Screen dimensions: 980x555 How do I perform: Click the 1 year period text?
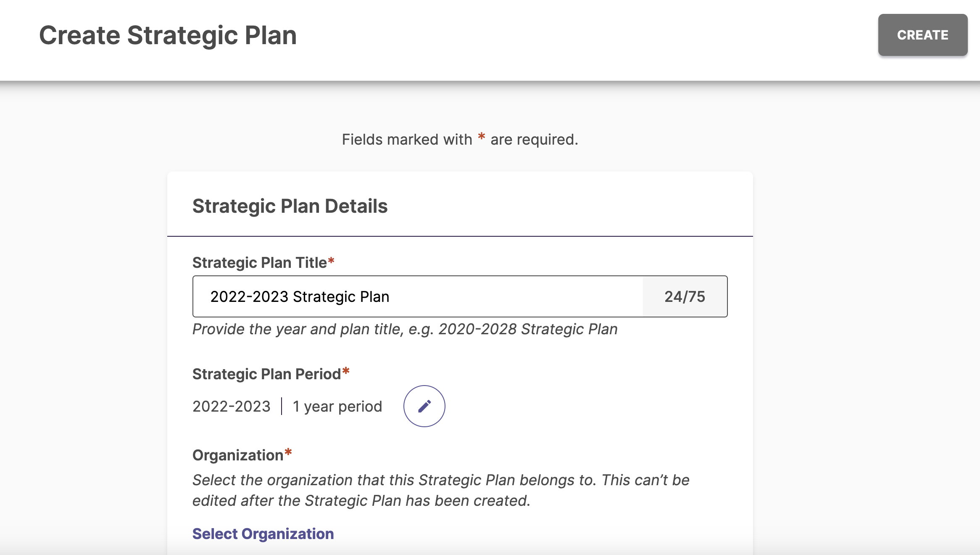click(337, 407)
